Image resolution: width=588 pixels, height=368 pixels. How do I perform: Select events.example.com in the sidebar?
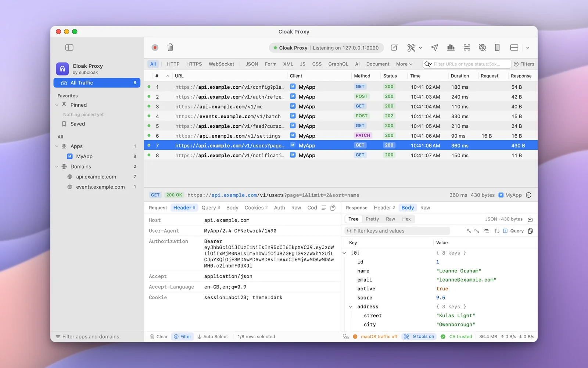tap(97, 187)
